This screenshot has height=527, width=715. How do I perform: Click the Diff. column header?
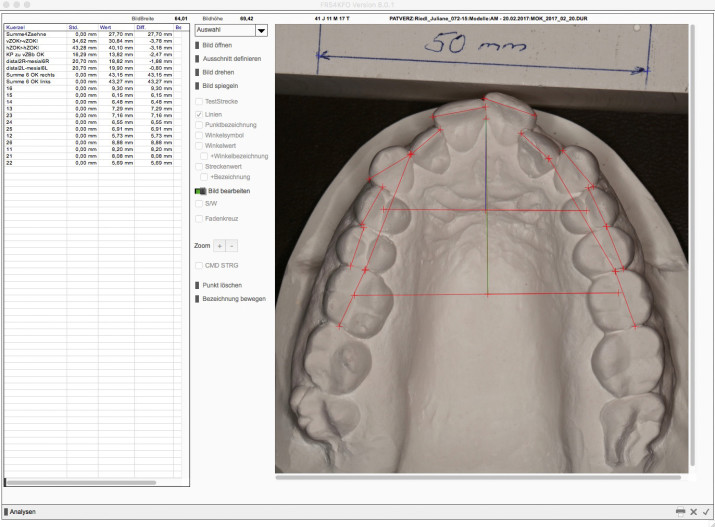click(x=154, y=27)
